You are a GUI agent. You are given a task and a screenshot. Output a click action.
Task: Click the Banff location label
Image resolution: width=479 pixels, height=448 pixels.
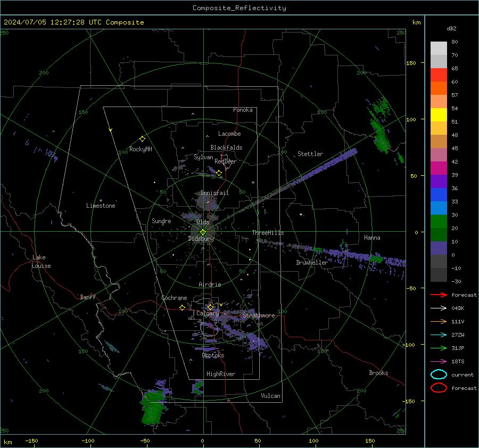pyautogui.click(x=88, y=297)
